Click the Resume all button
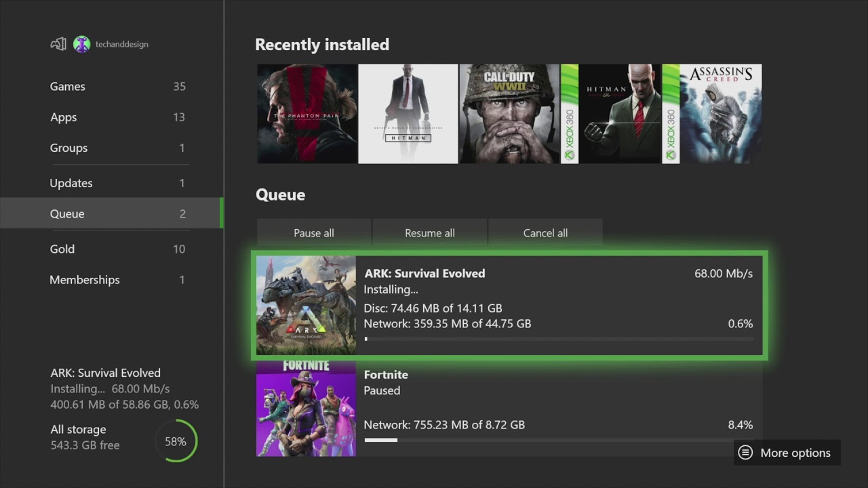Image resolution: width=868 pixels, height=488 pixels. [x=430, y=232]
